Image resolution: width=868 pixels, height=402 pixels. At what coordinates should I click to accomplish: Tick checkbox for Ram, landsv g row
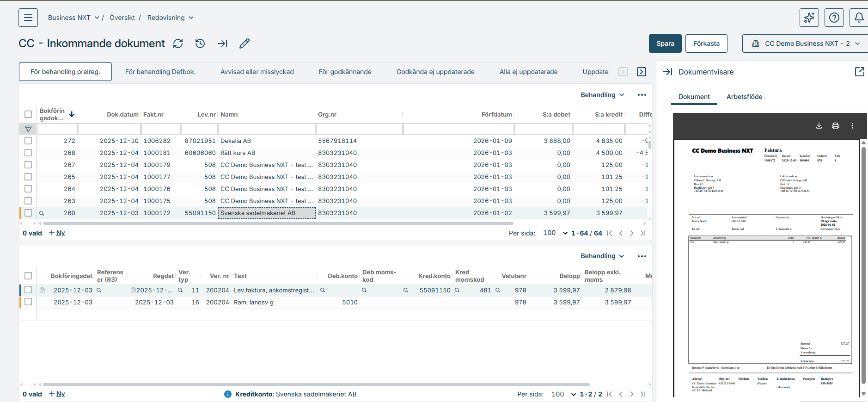28,302
